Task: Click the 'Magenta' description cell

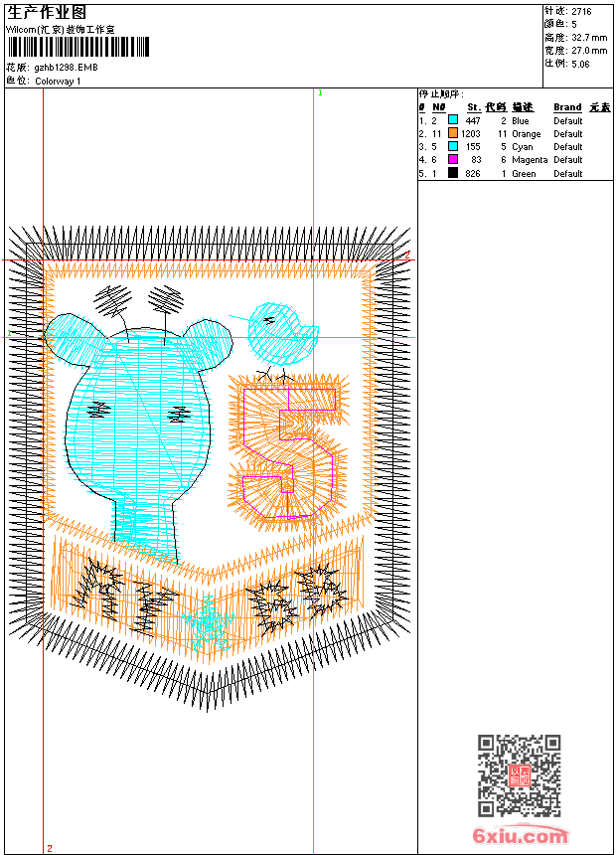Action: click(530, 160)
